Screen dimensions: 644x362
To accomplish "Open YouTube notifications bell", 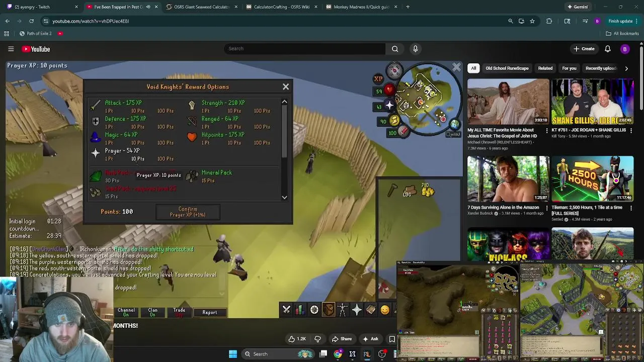I will point(607,49).
